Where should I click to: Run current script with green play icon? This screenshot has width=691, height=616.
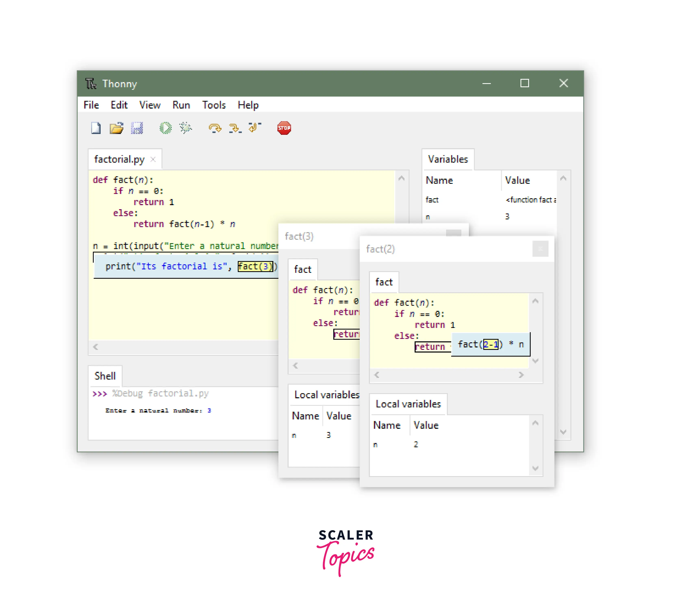[165, 128]
